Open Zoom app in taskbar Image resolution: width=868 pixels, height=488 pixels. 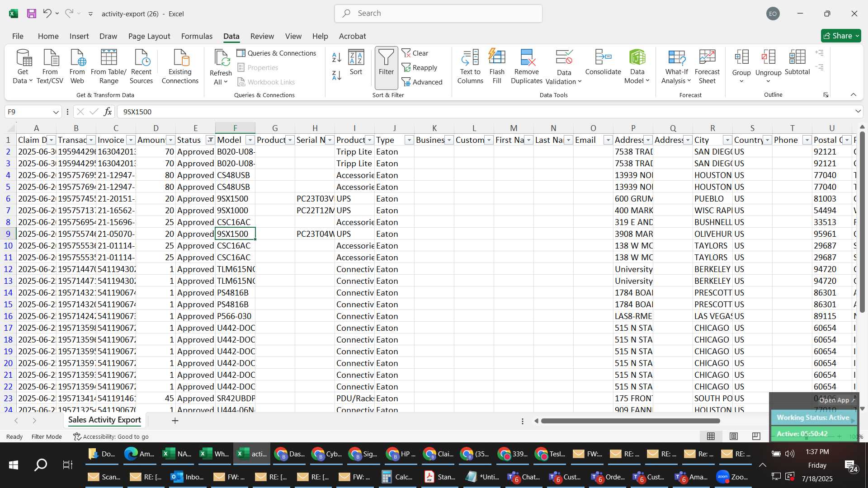(x=732, y=477)
